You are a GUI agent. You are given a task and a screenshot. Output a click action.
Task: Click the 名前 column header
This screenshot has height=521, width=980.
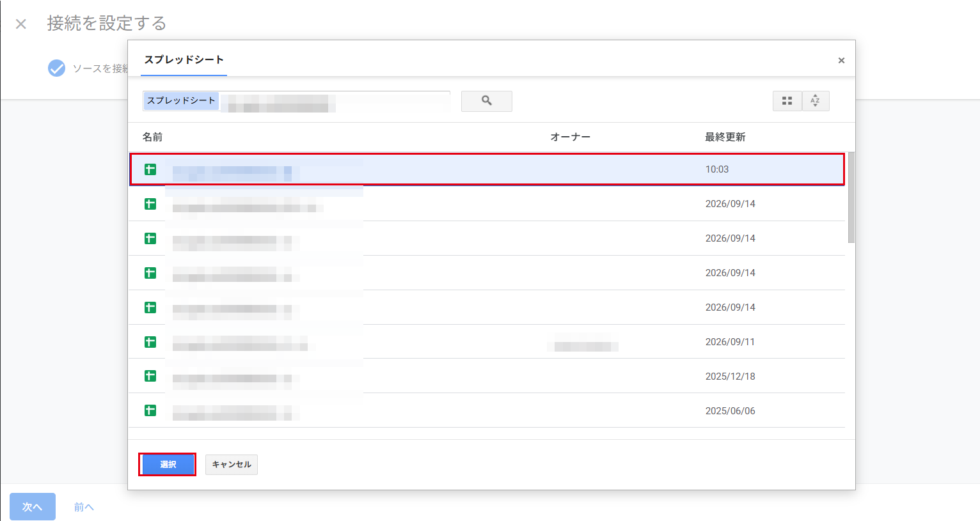click(152, 137)
